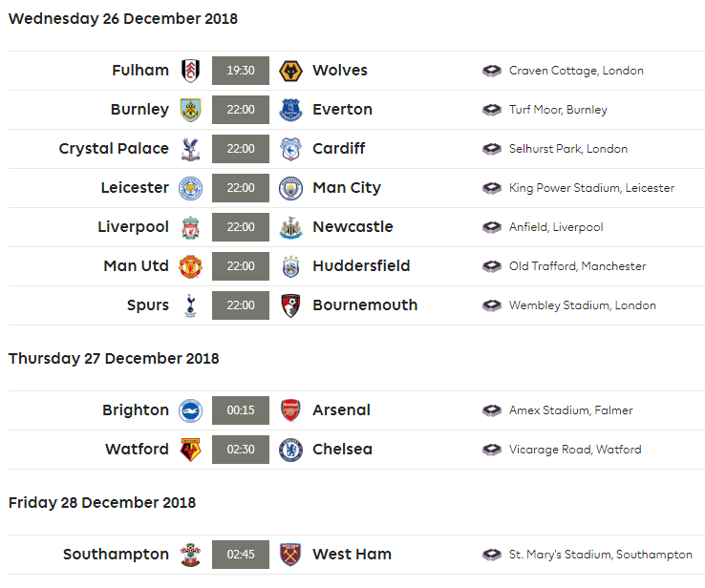This screenshot has width=705, height=588.
Task: Select Chelsea team name
Action: (342, 450)
